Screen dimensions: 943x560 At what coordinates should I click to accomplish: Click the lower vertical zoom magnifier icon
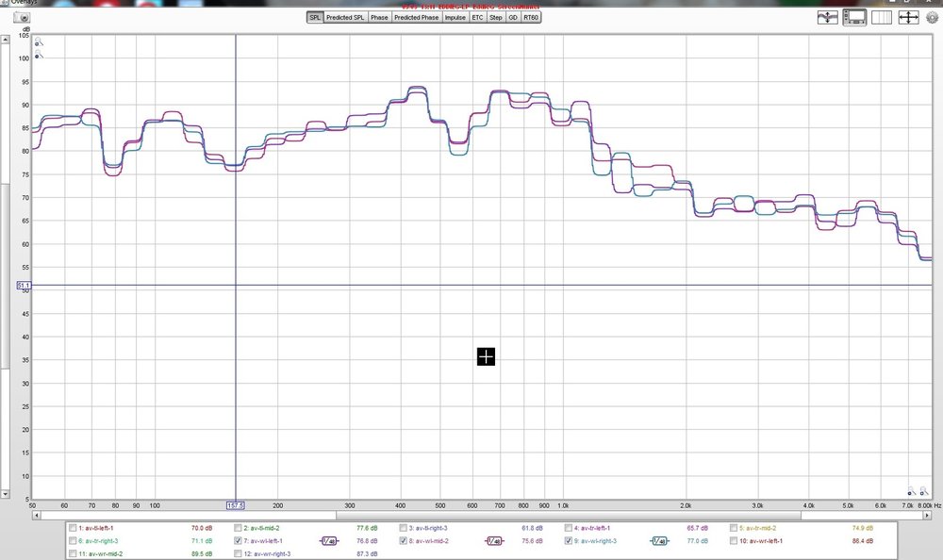coord(39,55)
